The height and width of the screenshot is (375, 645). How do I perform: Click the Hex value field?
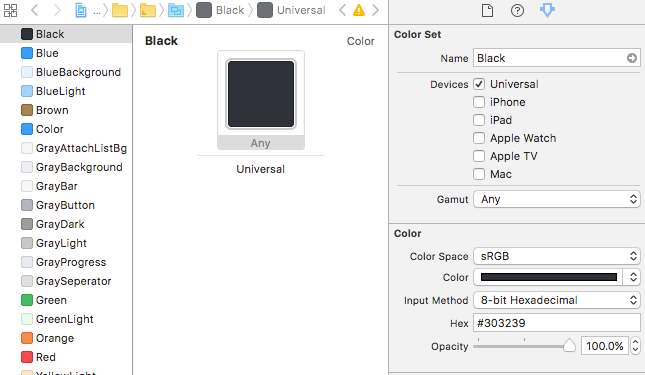[557, 323]
